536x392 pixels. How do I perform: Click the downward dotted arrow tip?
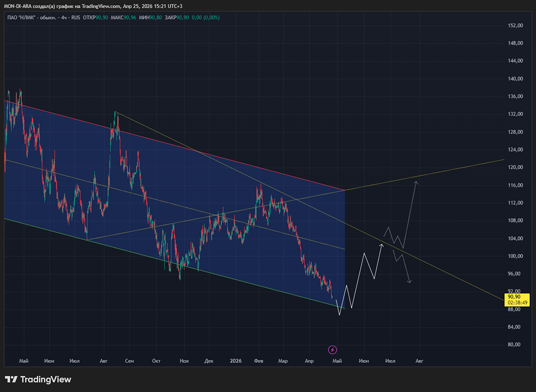(410, 282)
